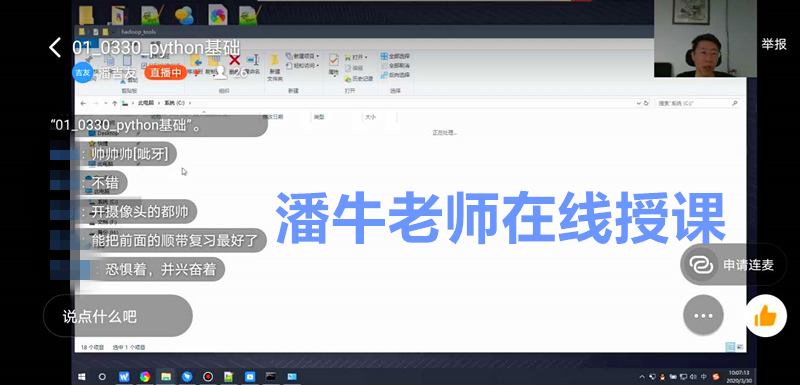Expand the system tray hidden icons chevron
The width and height of the screenshot is (800, 385).
(642, 377)
